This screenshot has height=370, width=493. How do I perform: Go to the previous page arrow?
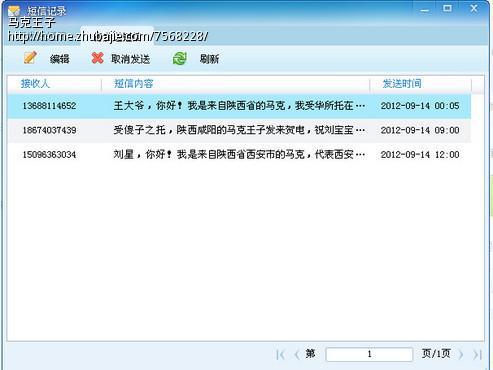click(297, 355)
